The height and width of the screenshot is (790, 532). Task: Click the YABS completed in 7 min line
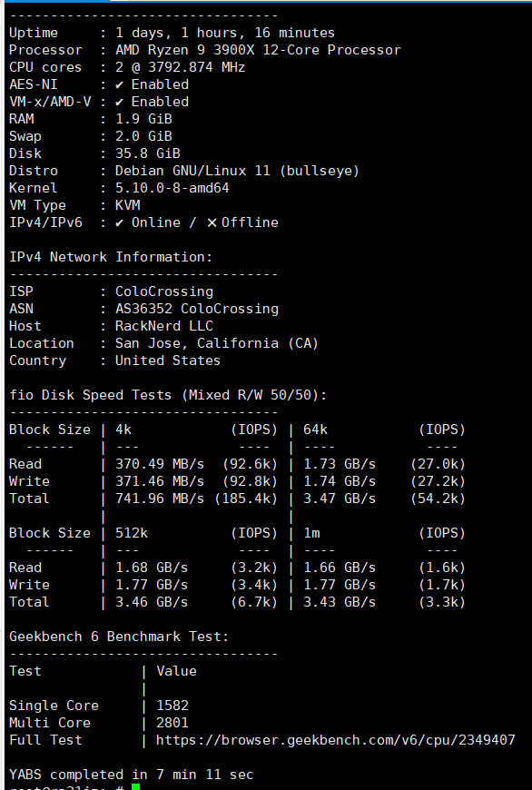coord(131,775)
